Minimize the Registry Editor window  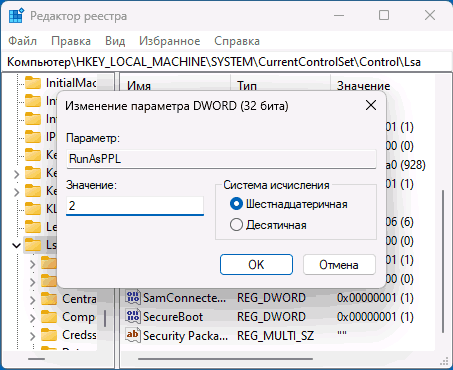339,15
